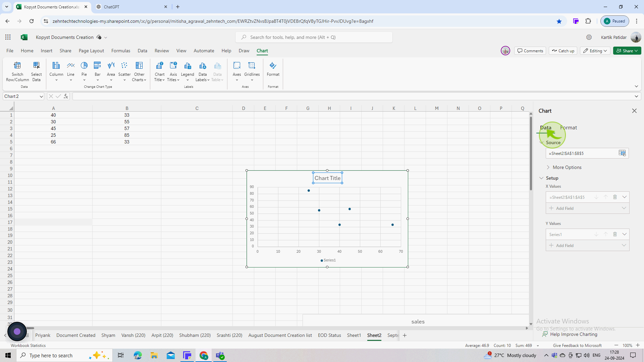This screenshot has height=362, width=644.
Task: Open the Chart Title options
Action: (160, 71)
